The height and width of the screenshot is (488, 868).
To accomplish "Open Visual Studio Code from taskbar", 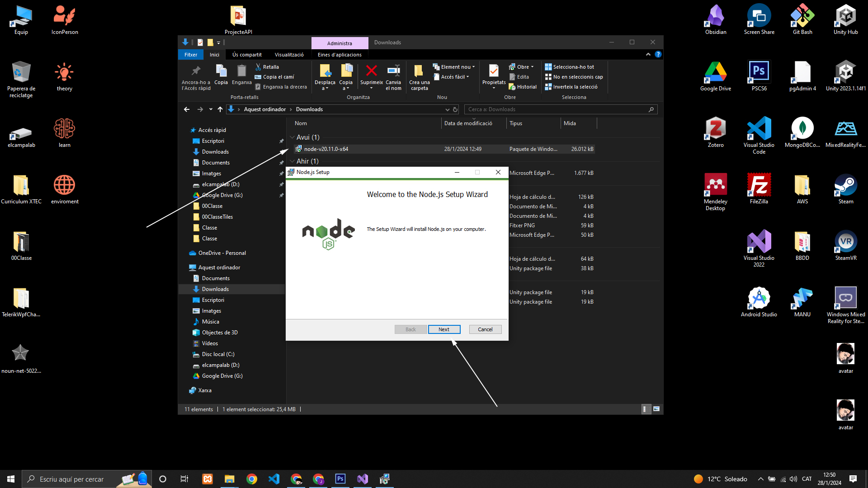I will [274, 479].
